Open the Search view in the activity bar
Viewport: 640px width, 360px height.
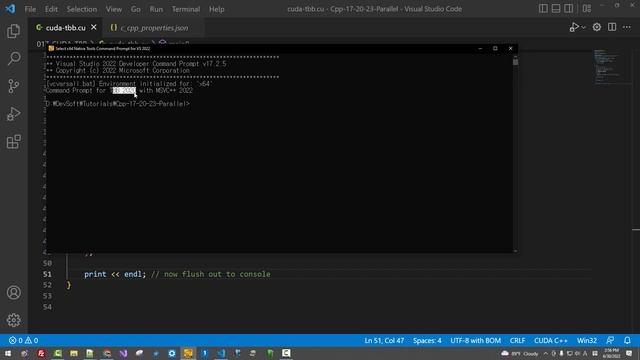pyautogui.click(x=13, y=58)
